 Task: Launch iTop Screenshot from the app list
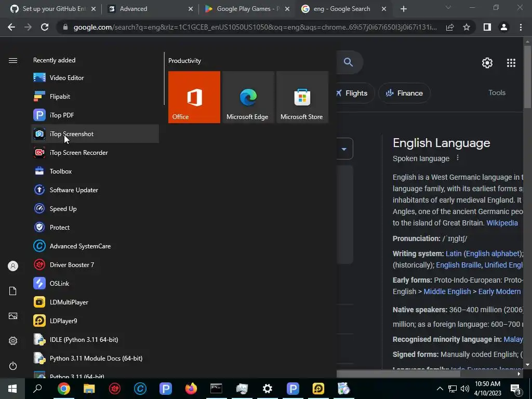95,134
